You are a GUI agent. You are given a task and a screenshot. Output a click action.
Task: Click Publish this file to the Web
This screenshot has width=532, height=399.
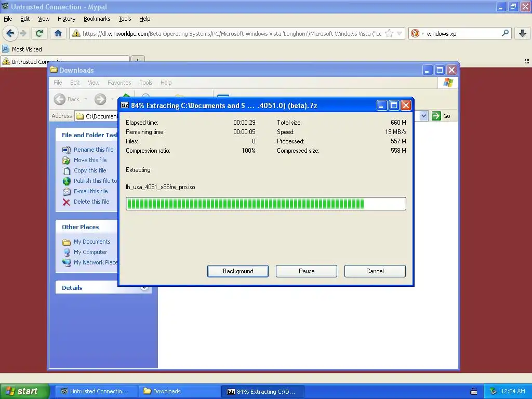(x=89, y=181)
